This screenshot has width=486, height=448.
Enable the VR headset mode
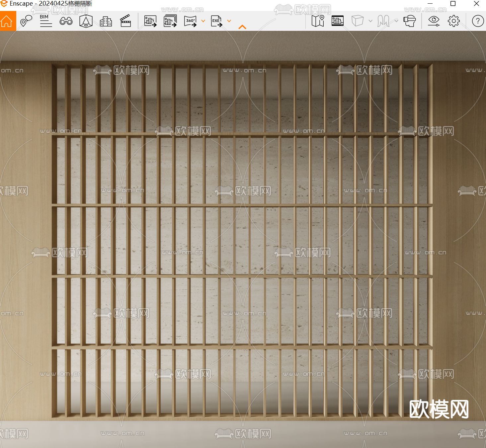click(x=410, y=21)
